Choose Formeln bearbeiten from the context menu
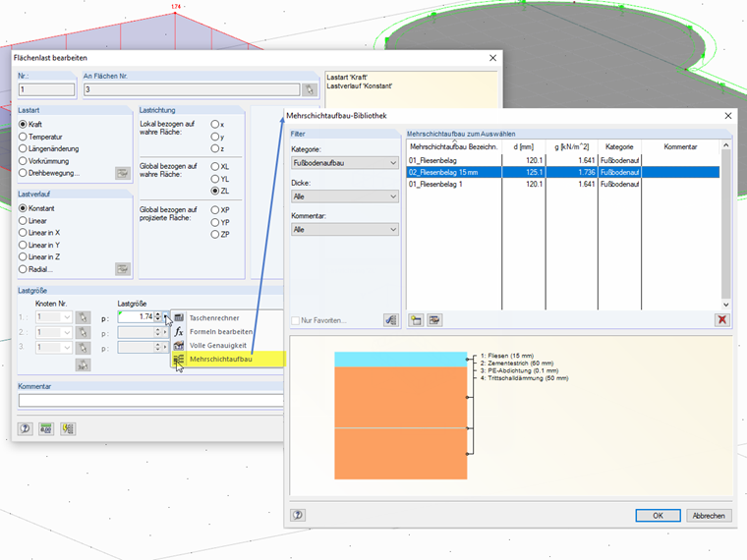This screenshot has height=560, width=747. click(221, 331)
